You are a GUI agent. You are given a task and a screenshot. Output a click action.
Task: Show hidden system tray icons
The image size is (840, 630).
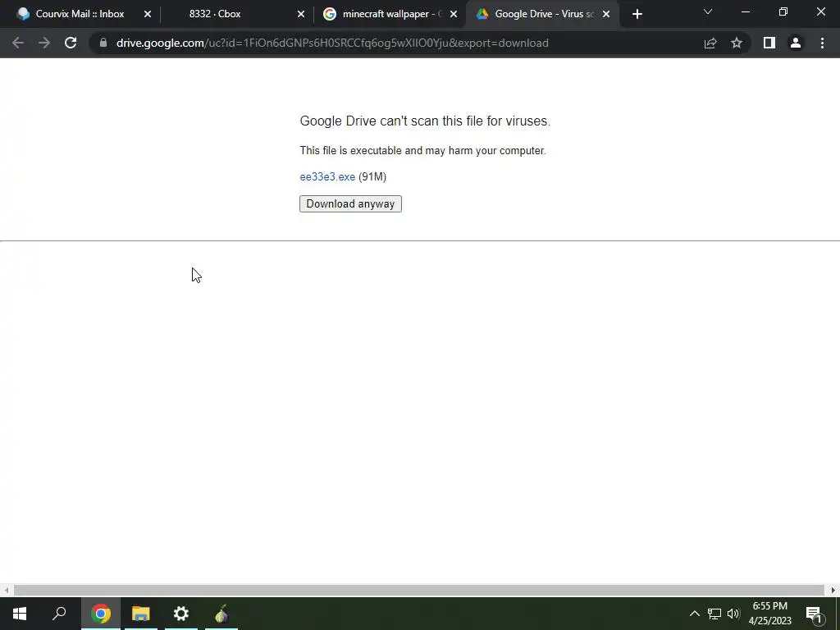point(694,614)
